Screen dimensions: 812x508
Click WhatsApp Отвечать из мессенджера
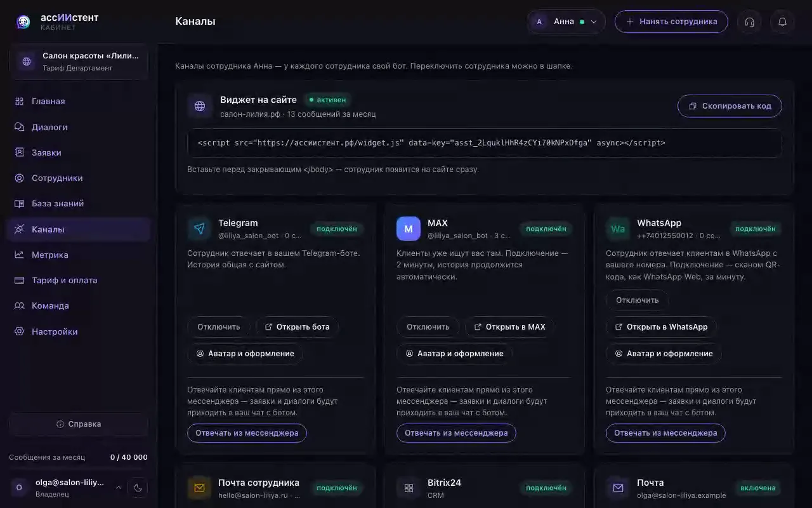[665, 433]
